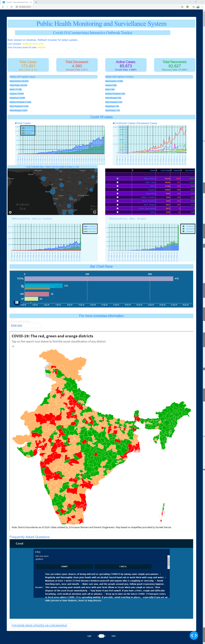205x644 pixels.
Task: Select Rajasthan row radio in table
Action: pyautogui.click(x=117, y=193)
